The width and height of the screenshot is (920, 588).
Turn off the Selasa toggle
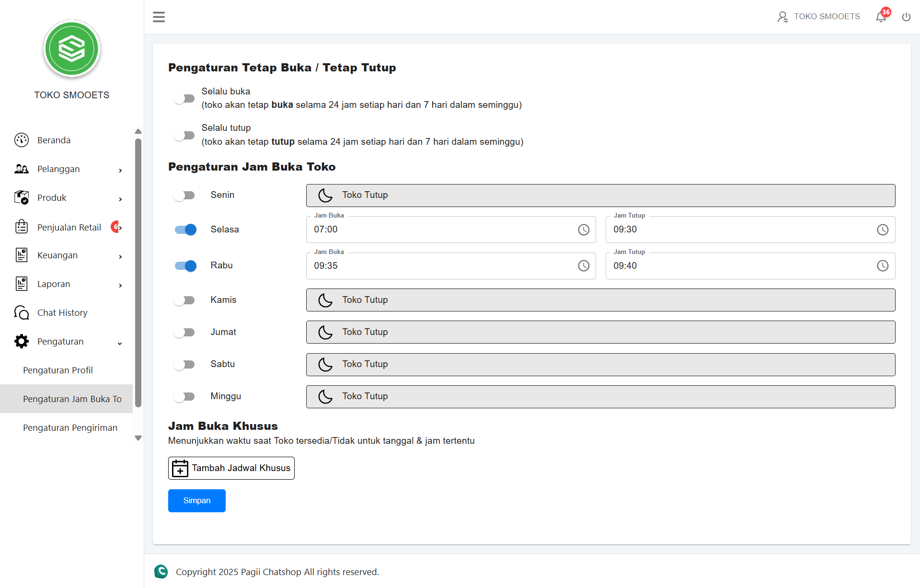[x=185, y=230]
